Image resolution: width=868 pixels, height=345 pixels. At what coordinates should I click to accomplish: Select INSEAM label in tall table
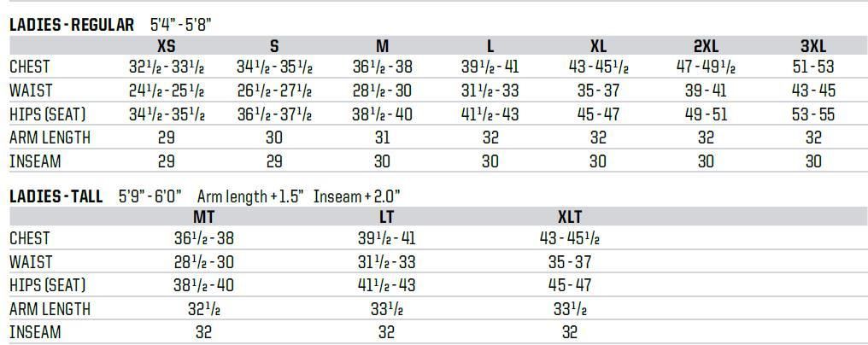(x=35, y=332)
